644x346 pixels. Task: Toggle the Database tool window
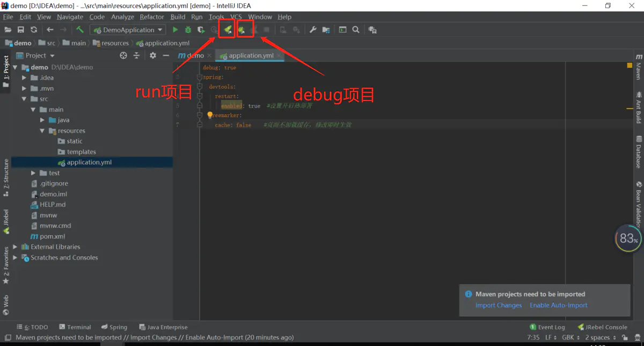tap(639, 152)
